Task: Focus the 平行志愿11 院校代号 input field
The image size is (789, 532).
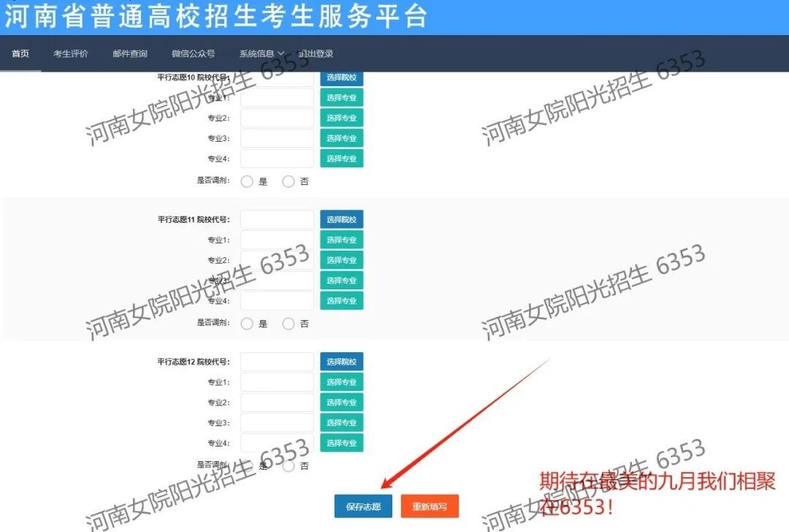Action: pyautogui.click(x=277, y=219)
